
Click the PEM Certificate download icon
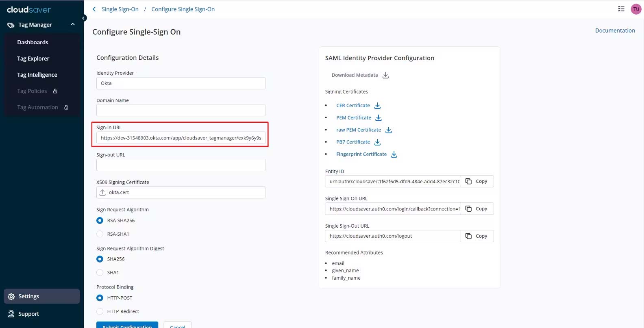(379, 118)
